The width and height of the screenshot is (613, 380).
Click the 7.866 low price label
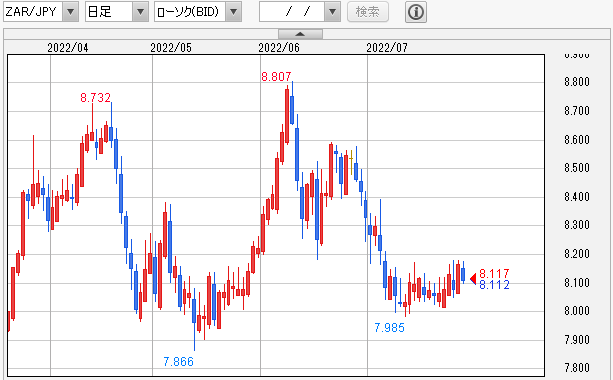pos(178,362)
